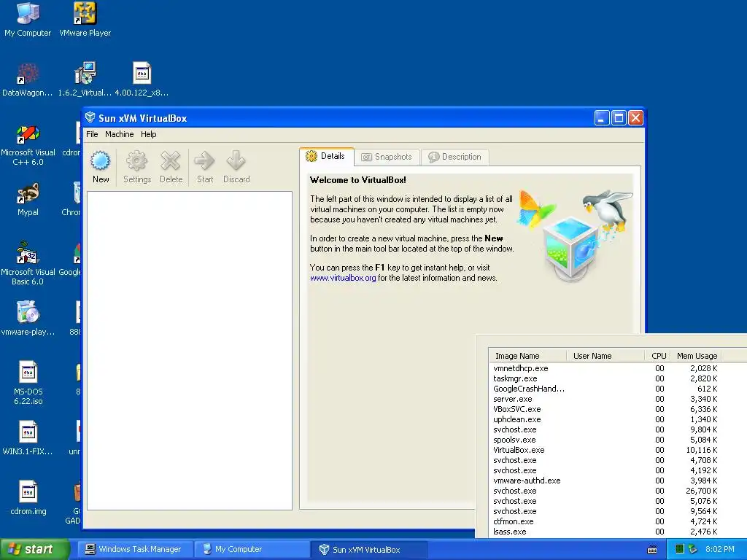Screen dimensions: 747x560
Task: Click the Windows start button
Action: [34, 550]
